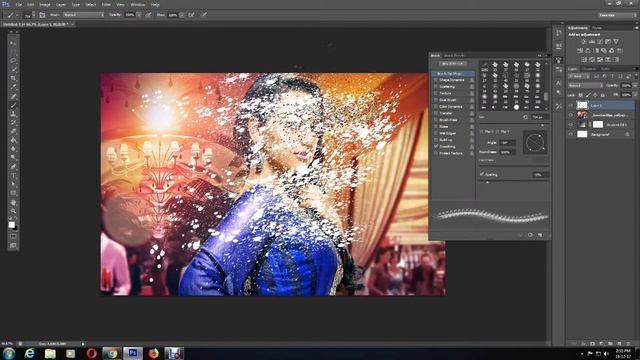Enable the Noise checkbox
This screenshot has width=640, height=360.
(x=436, y=127)
